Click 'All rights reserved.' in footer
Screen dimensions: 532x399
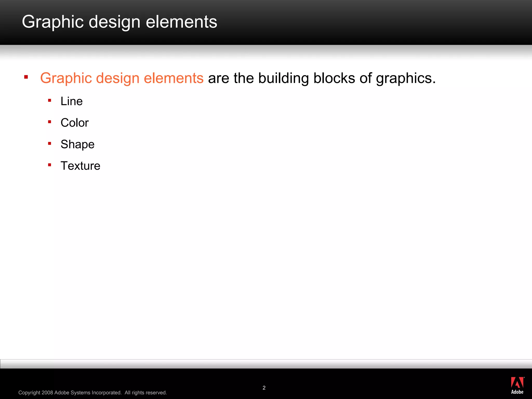pos(146,393)
